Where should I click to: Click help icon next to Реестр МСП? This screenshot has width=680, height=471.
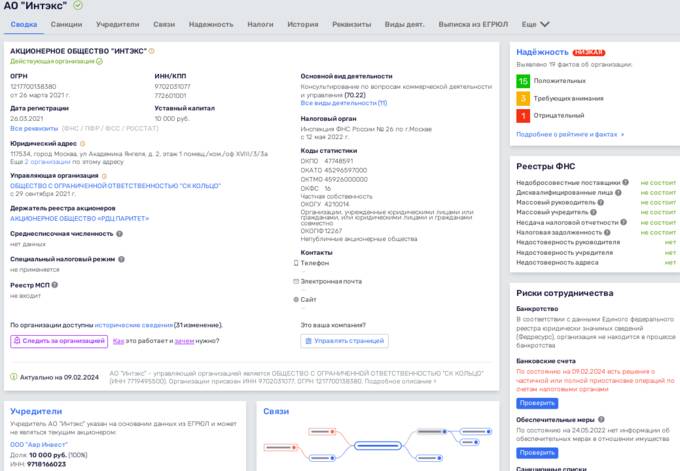coord(55,286)
